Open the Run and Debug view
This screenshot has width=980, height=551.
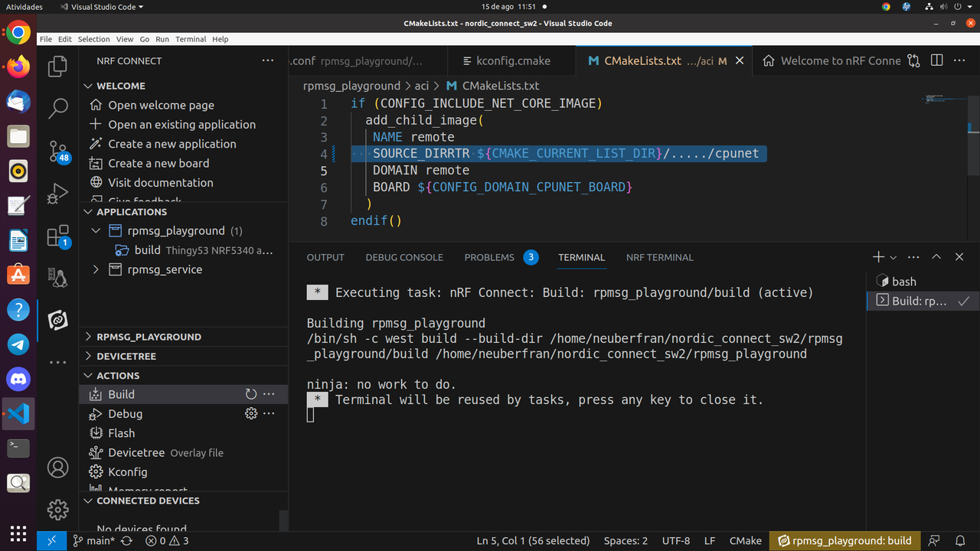(58, 194)
